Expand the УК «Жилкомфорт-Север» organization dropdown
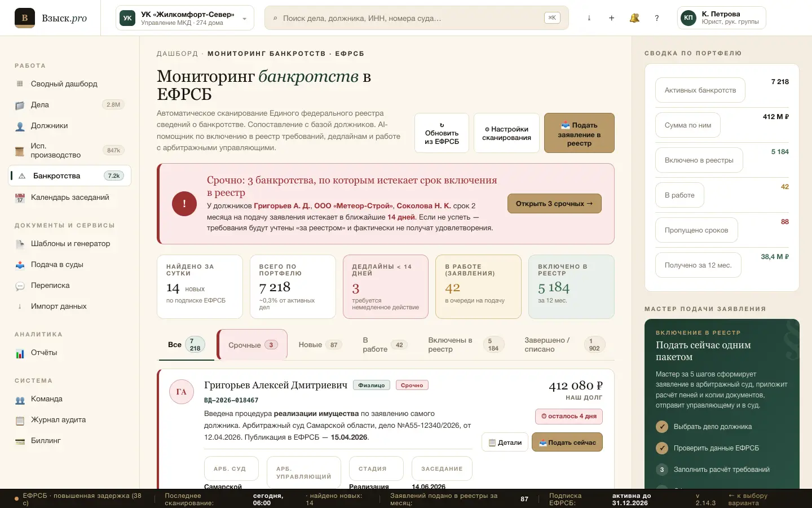The height and width of the screenshot is (508, 812). click(185, 18)
